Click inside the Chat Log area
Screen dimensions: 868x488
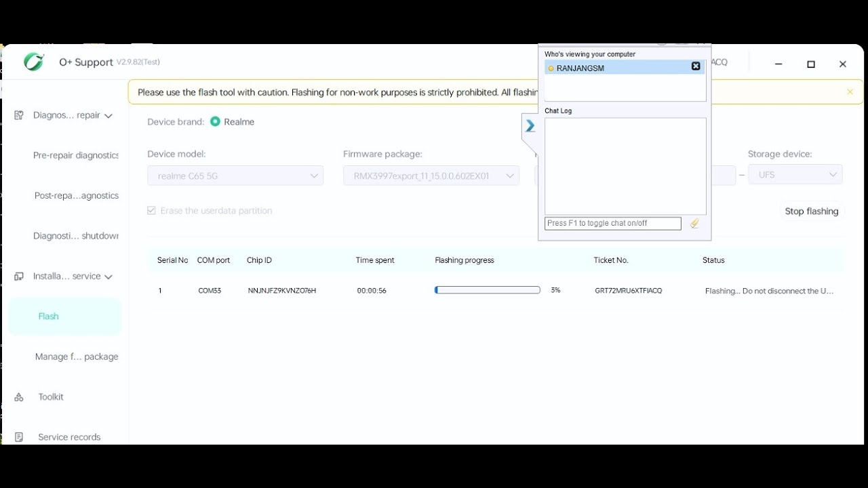625,167
